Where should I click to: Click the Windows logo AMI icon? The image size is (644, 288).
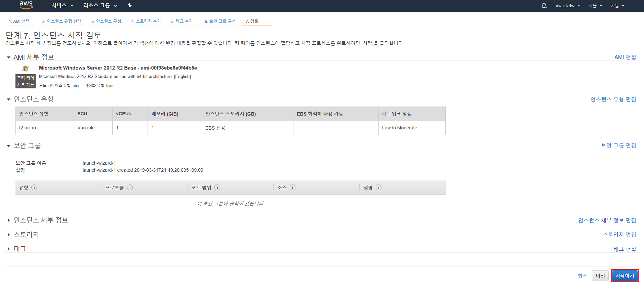26,68
